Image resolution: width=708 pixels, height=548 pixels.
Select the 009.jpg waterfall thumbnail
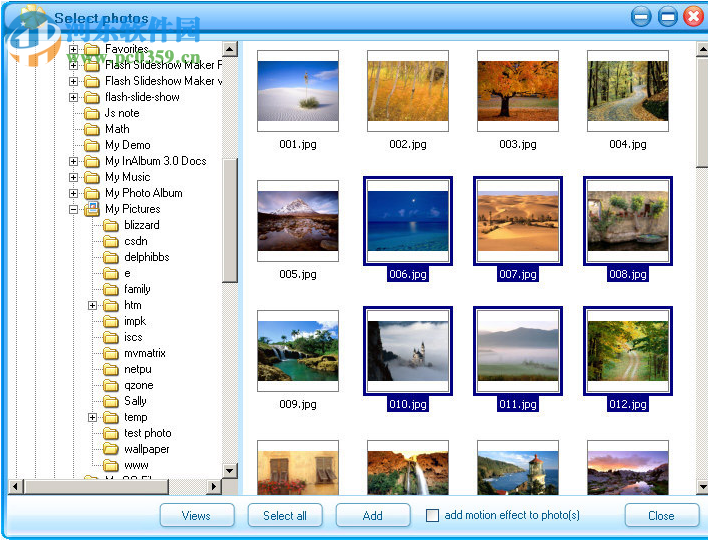(297, 350)
